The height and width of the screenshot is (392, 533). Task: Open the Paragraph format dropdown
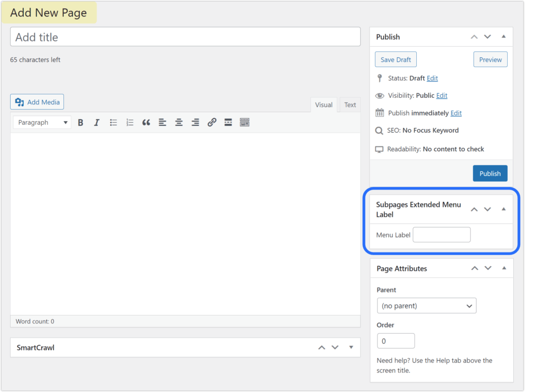[41, 122]
